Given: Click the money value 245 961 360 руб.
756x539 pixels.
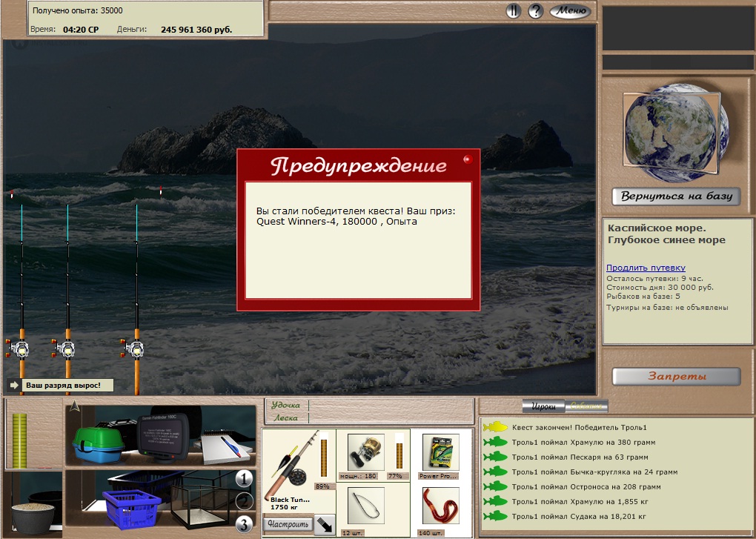Looking at the screenshot, I should [x=196, y=30].
